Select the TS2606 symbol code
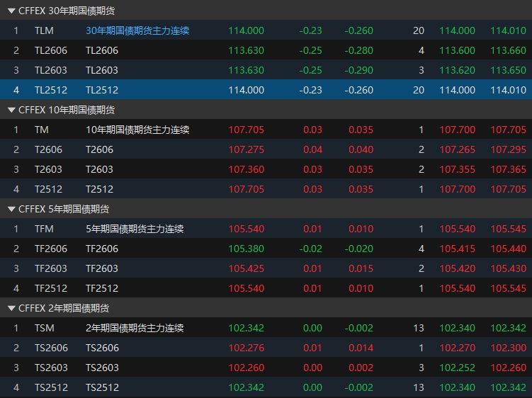 tap(51, 348)
